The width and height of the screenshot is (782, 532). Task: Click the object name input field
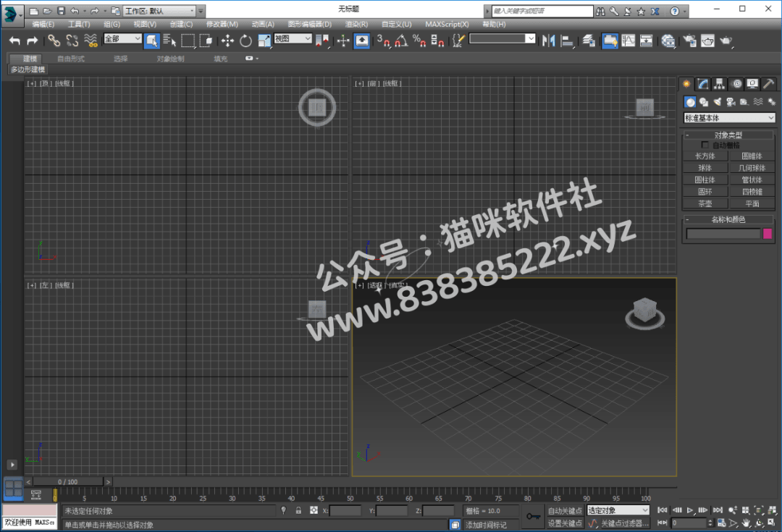click(723, 234)
